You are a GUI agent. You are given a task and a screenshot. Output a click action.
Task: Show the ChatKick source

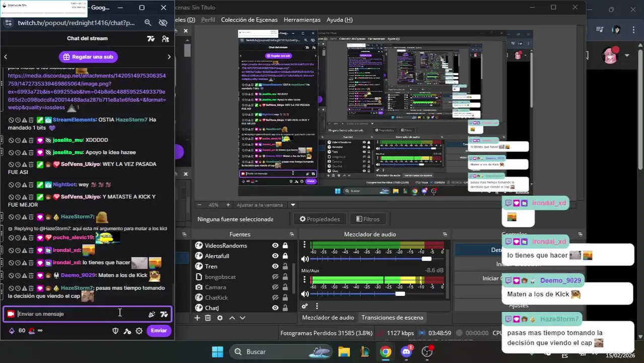275,297
